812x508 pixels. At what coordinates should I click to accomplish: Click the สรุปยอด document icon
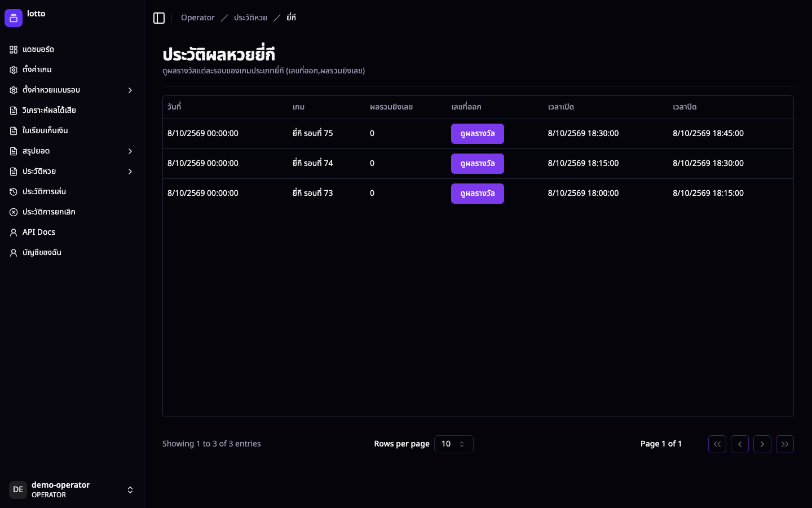point(14,151)
